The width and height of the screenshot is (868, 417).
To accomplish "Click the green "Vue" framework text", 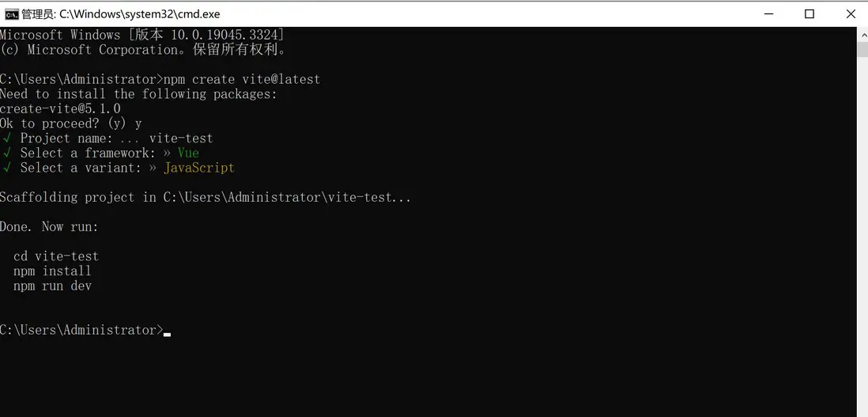I will 188,153.
